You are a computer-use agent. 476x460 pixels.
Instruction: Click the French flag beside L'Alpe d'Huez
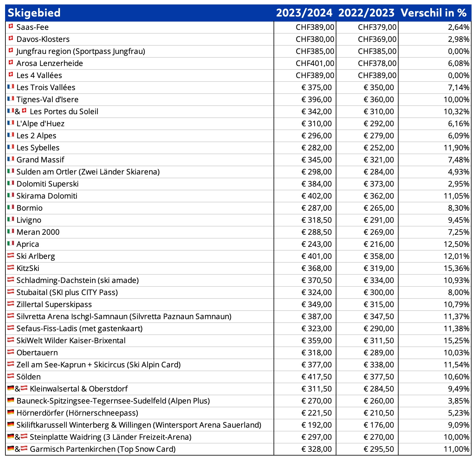pyautogui.click(x=11, y=122)
